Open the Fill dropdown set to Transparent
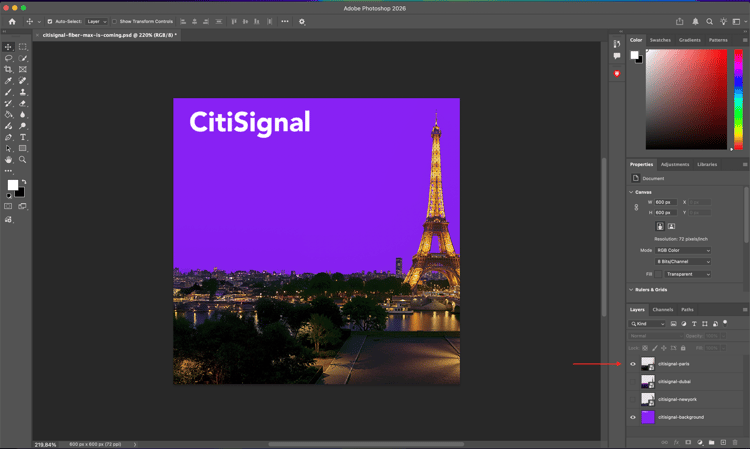 click(687, 274)
